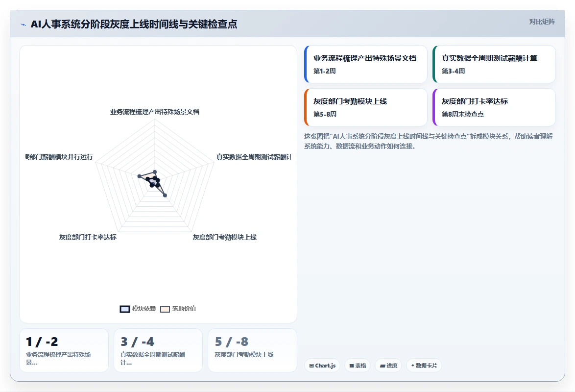575x392 pixels.
Task: Select the 5 / -8 stat card
Action: (x=252, y=350)
